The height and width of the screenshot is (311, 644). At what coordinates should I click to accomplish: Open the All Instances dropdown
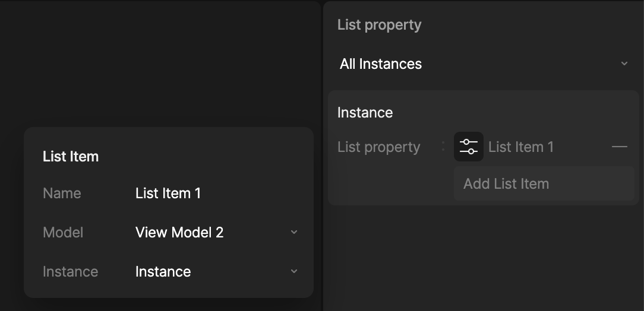click(x=484, y=64)
